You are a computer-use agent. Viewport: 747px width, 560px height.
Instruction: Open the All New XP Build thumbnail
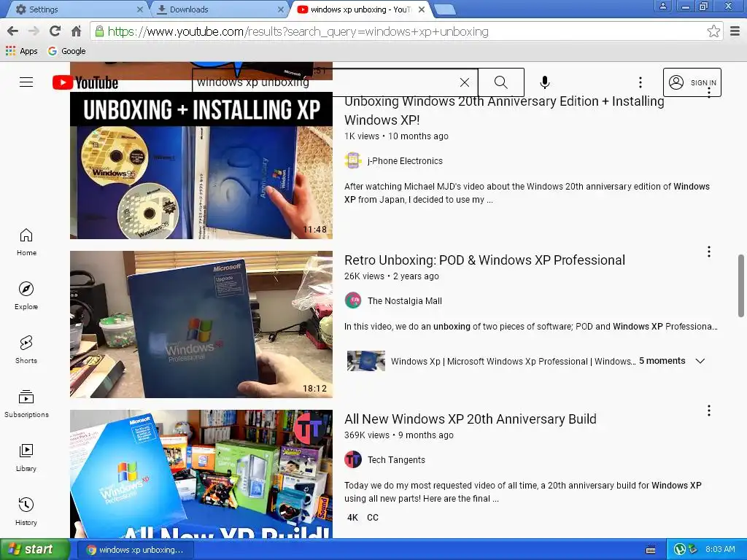pos(201,474)
